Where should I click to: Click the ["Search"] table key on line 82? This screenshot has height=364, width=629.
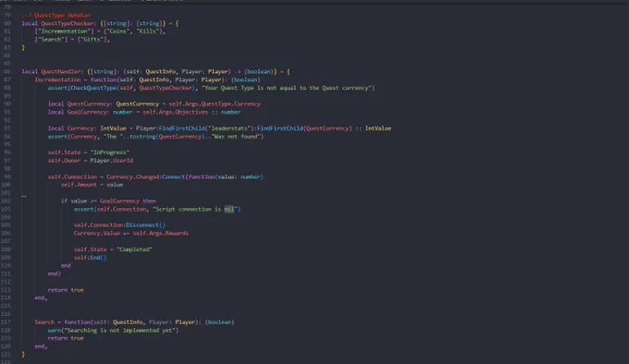pyautogui.click(x=51, y=39)
